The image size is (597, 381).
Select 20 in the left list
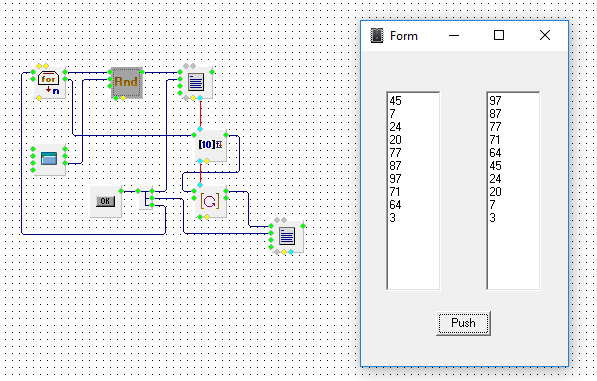click(x=396, y=140)
